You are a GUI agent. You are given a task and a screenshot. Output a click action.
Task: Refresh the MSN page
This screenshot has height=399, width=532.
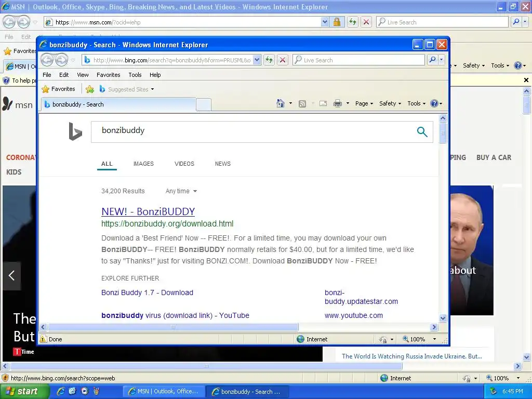pyautogui.click(x=353, y=22)
